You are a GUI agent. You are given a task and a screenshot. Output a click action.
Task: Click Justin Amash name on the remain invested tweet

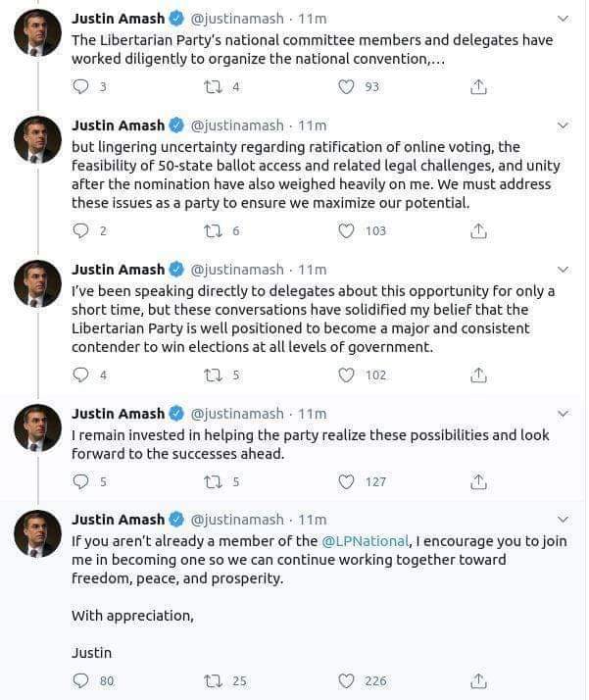119,413
